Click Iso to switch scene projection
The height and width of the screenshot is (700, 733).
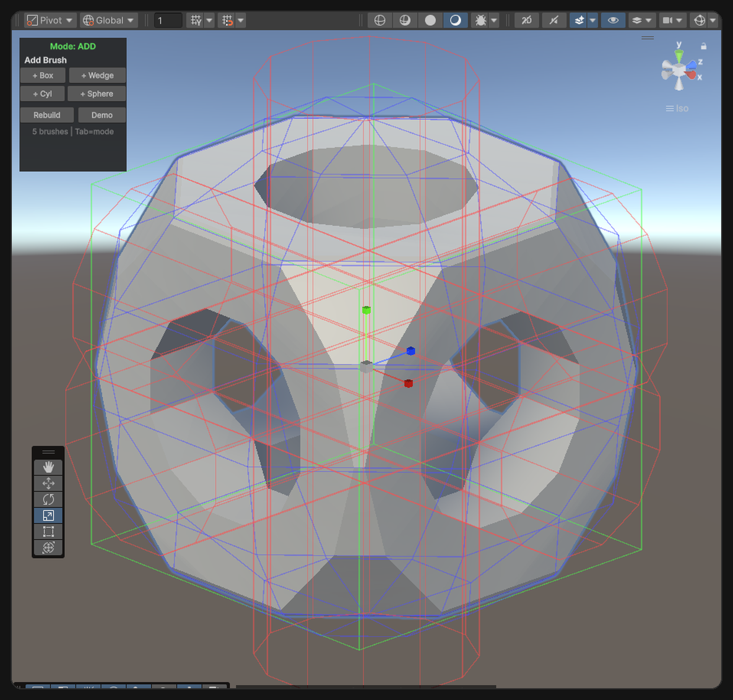679,108
